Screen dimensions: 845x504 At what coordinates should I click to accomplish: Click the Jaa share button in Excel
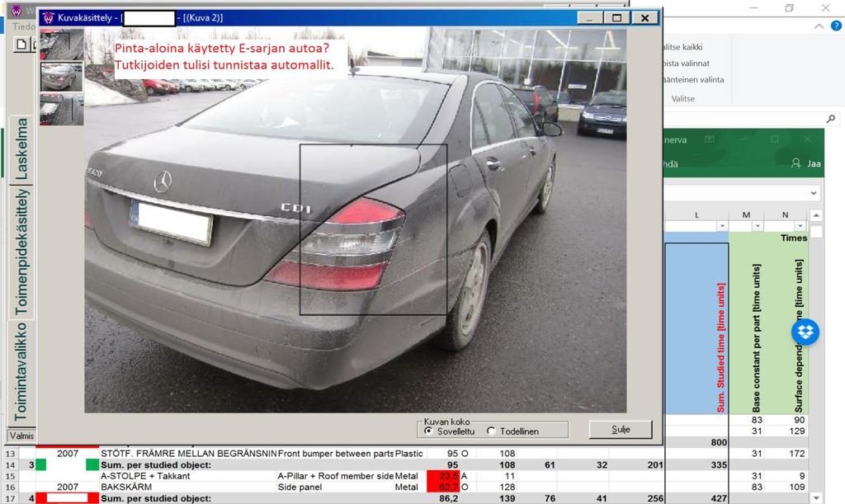814,163
